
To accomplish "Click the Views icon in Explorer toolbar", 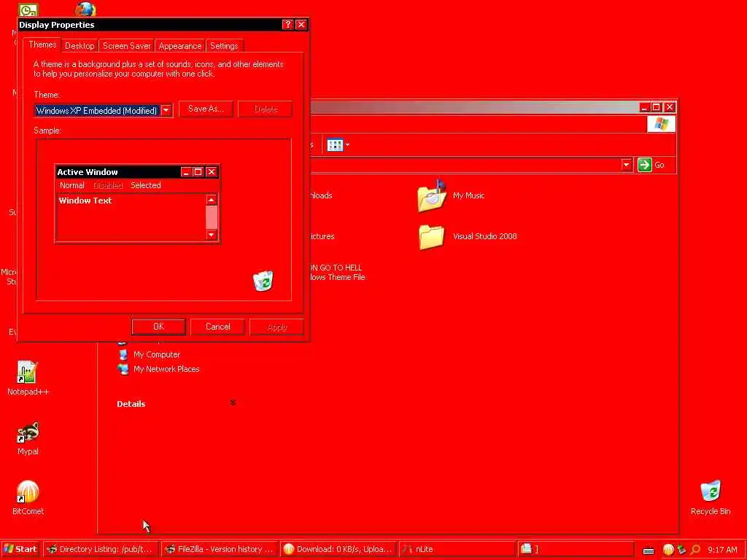I will [x=335, y=145].
